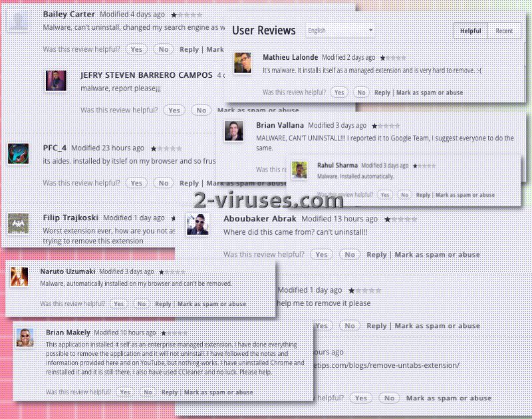
Task: Select the Helpful reviews tab
Action: coord(471,31)
